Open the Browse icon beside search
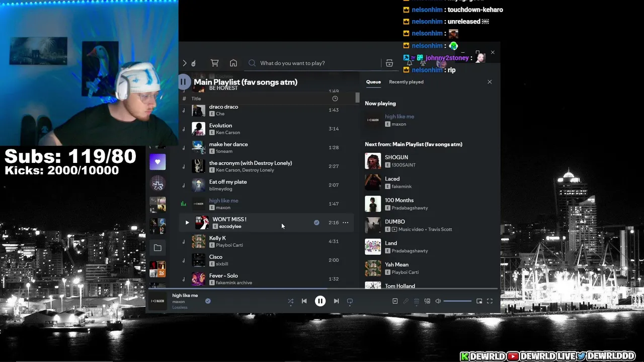644x362 pixels. [389, 63]
